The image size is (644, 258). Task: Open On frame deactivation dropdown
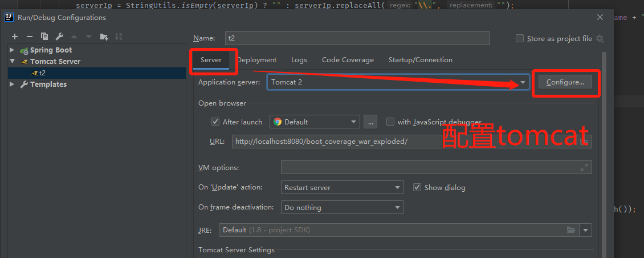point(342,207)
